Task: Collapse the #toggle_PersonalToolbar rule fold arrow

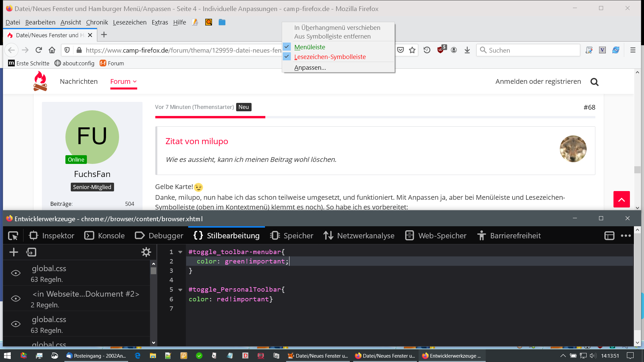Action: point(180,290)
